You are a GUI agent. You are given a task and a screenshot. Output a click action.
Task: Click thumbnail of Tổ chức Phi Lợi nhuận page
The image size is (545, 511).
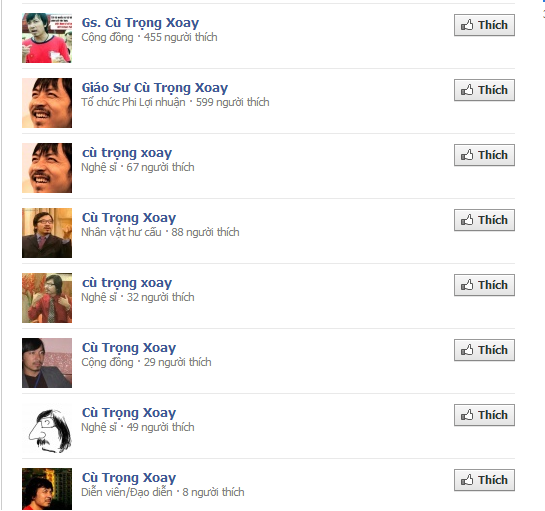[x=47, y=103]
